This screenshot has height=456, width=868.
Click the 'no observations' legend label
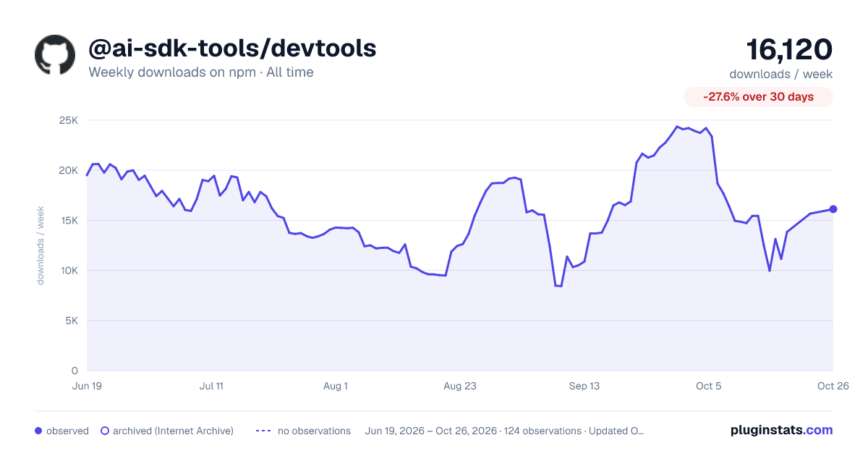tap(314, 431)
